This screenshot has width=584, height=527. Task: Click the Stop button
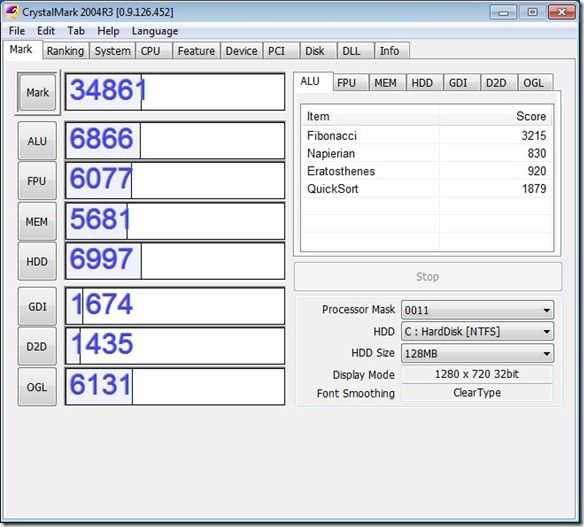pos(428,277)
